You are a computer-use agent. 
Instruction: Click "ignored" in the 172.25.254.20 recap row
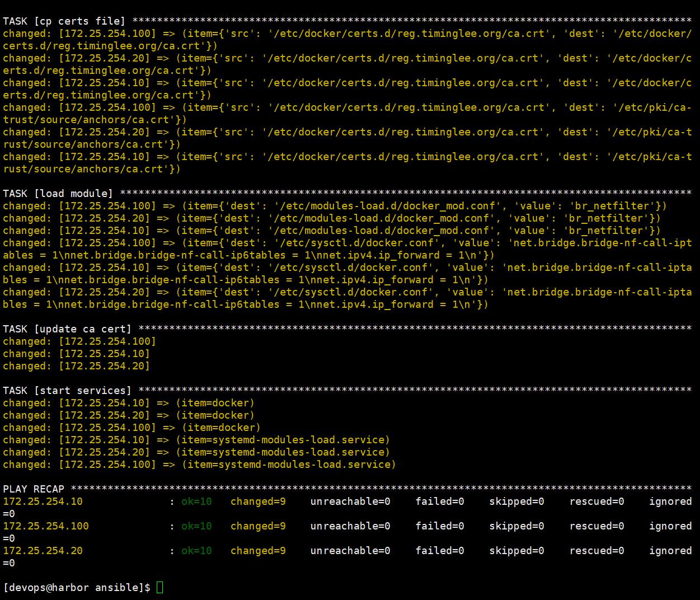click(x=670, y=551)
